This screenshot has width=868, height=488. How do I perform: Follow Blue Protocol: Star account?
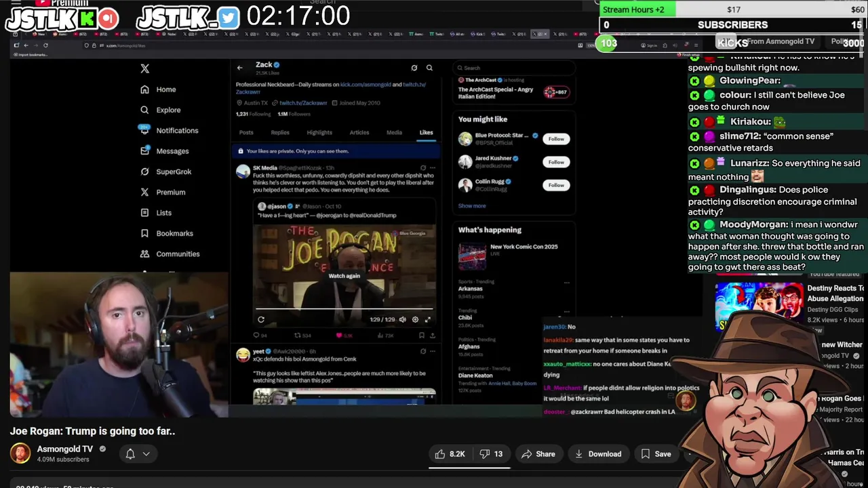[x=556, y=139]
